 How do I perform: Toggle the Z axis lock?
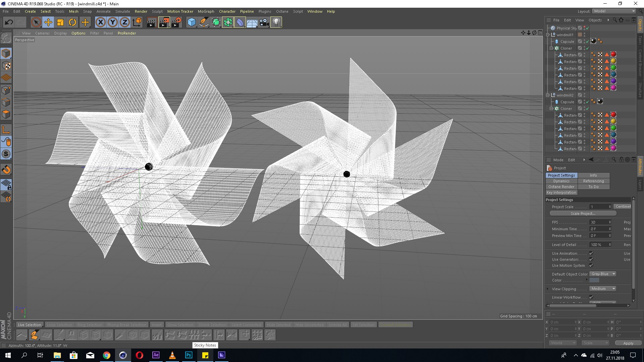[x=125, y=22]
